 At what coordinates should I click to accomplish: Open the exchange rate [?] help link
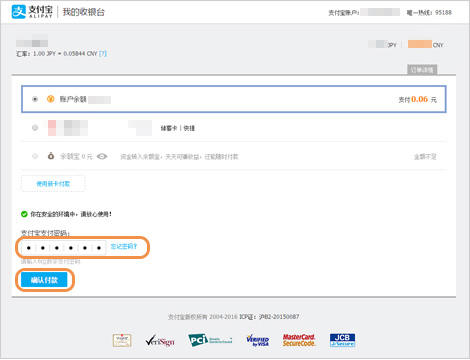[103, 53]
